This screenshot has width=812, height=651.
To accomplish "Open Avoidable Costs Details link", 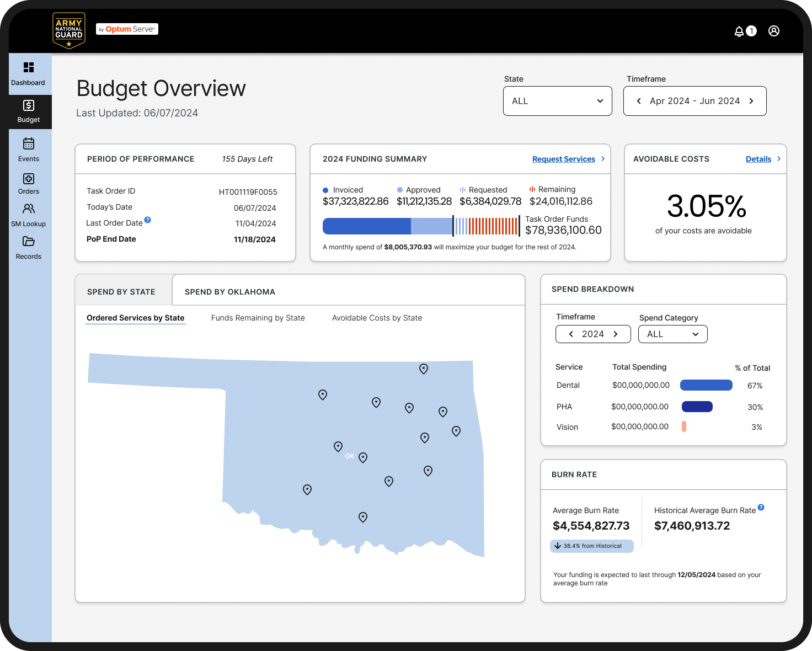I will pos(758,159).
